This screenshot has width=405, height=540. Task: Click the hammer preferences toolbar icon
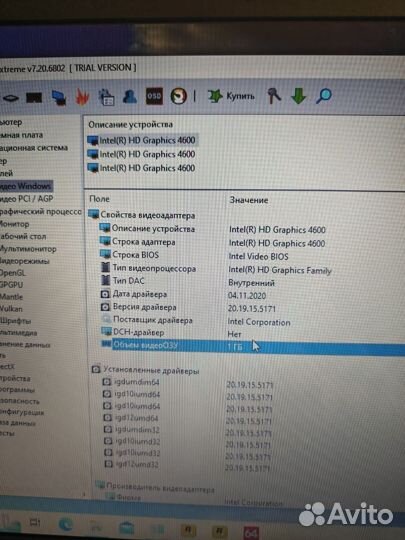[274, 96]
